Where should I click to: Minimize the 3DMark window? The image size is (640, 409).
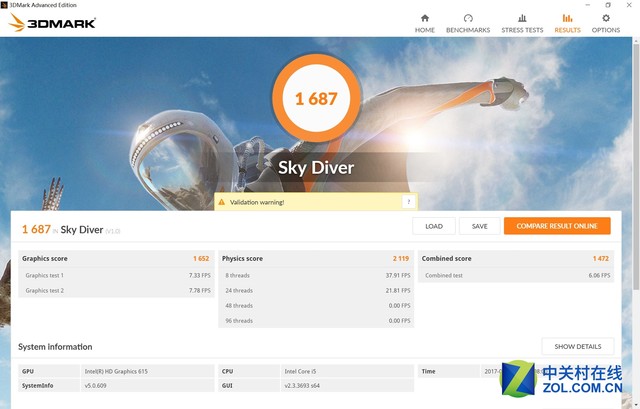(588, 5)
